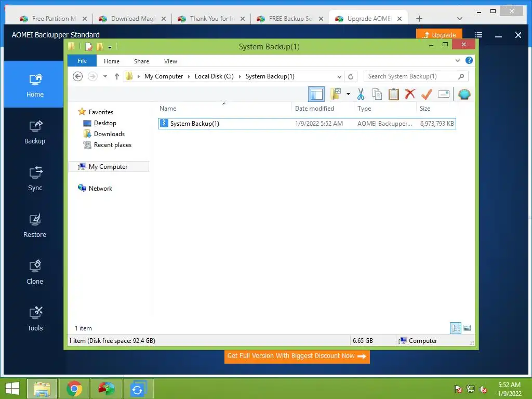Switch to details view in status bar
The image size is (532, 399).
(x=455, y=328)
